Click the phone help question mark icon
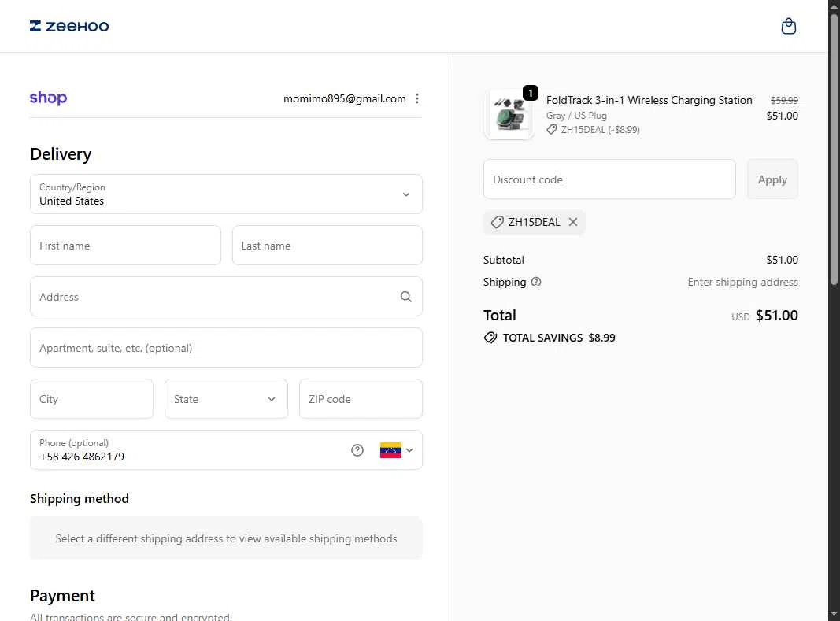 click(x=357, y=450)
